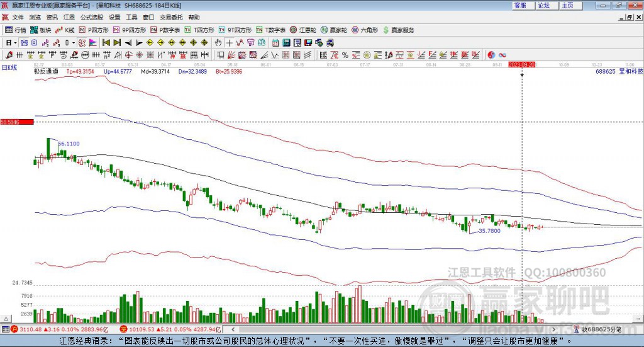Click the black right arrow icon
This screenshot has width=644, height=347.
(139, 43)
